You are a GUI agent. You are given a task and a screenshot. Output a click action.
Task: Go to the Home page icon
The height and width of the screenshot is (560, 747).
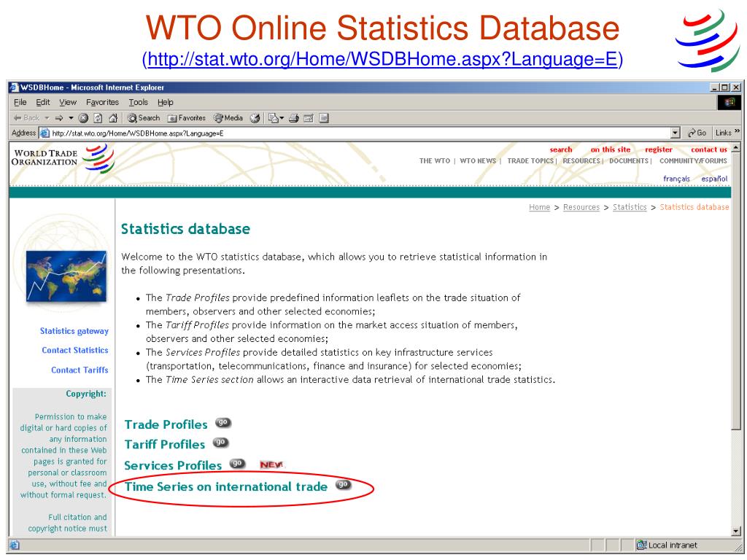pos(113,118)
